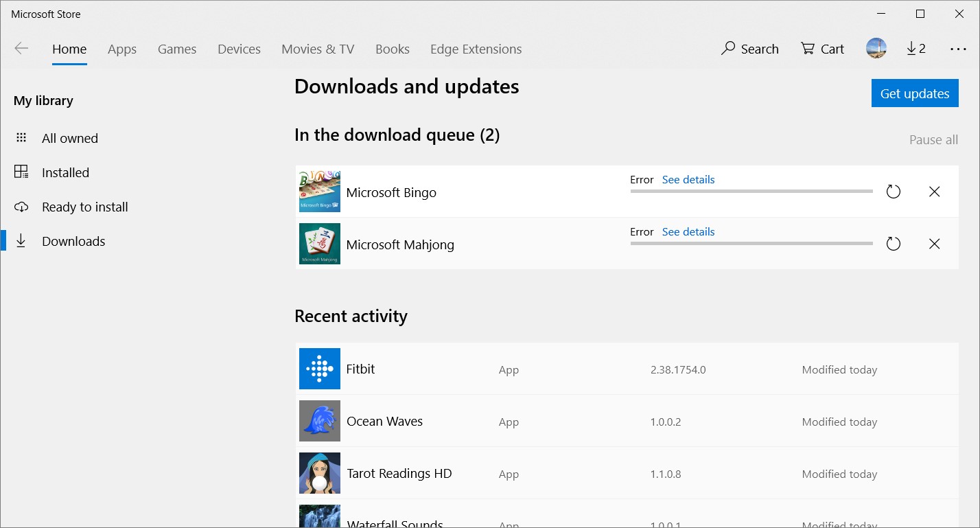The height and width of the screenshot is (528, 980).
Task: Click the All owned grid icon
Action: click(21, 138)
